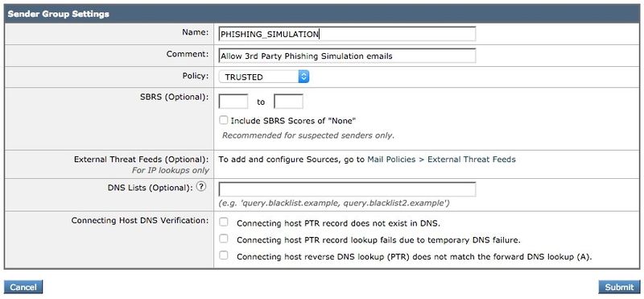Enable Include SBRS Scores of "None" checkbox
The image size is (644, 299).
tap(223, 120)
